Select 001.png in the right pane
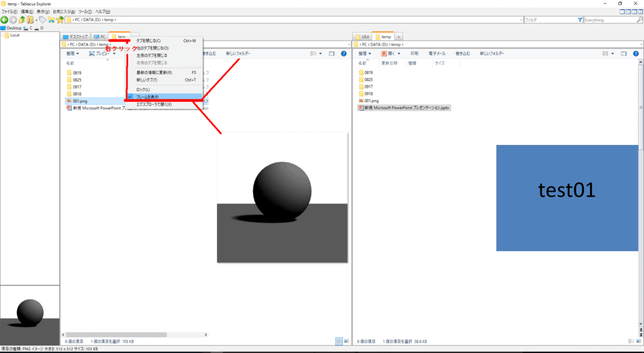 [x=371, y=100]
